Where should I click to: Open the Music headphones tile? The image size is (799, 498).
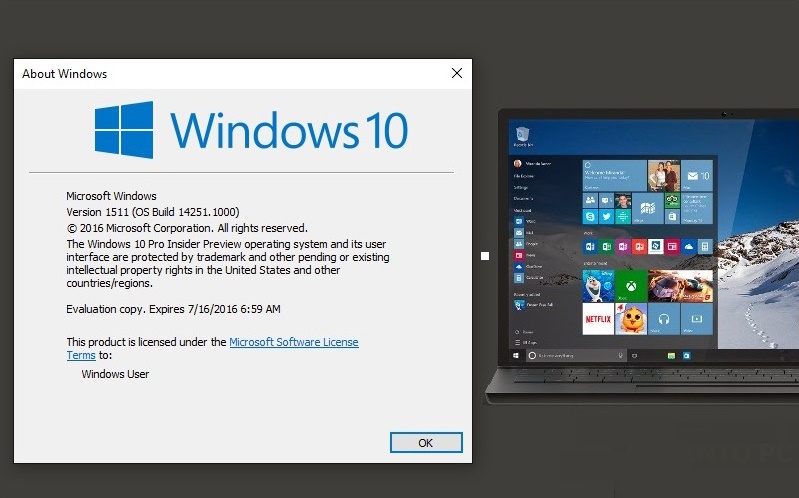[663, 319]
